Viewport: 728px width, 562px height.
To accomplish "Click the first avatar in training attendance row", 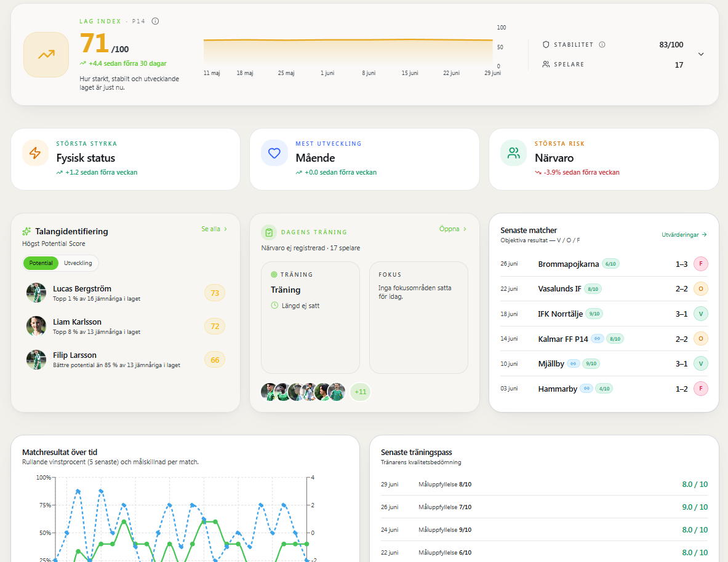I will 269,392.
